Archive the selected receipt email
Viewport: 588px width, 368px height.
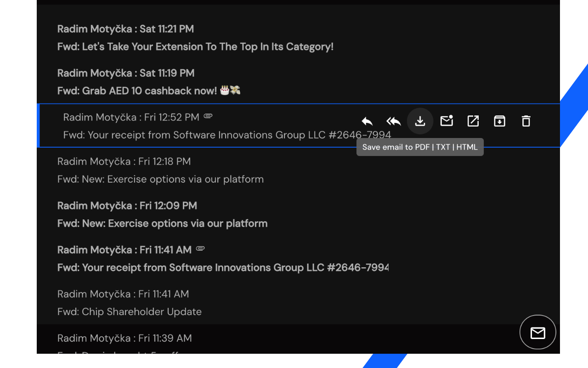[499, 121]
